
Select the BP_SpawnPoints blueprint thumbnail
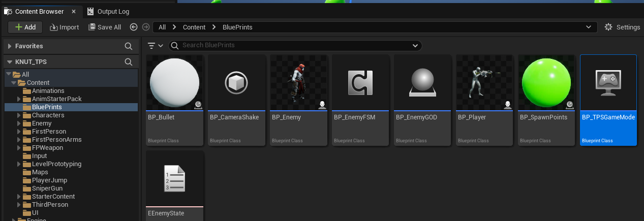coord(547,82)
